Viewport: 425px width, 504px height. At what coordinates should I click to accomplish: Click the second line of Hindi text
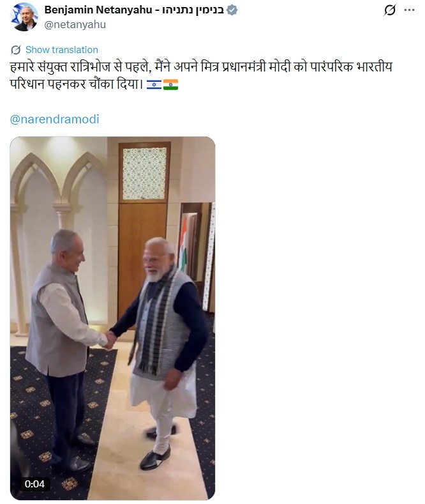pyautogui.click(x=77, y=84)
